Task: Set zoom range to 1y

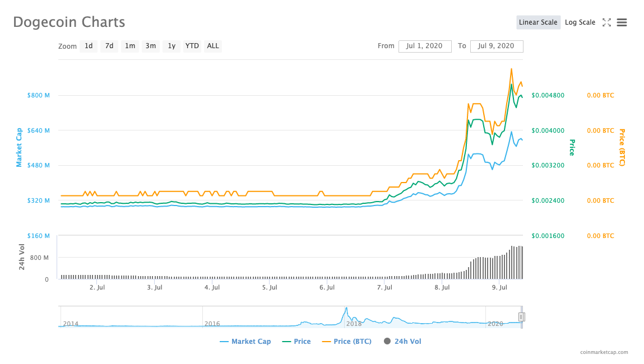Action: 172,46
